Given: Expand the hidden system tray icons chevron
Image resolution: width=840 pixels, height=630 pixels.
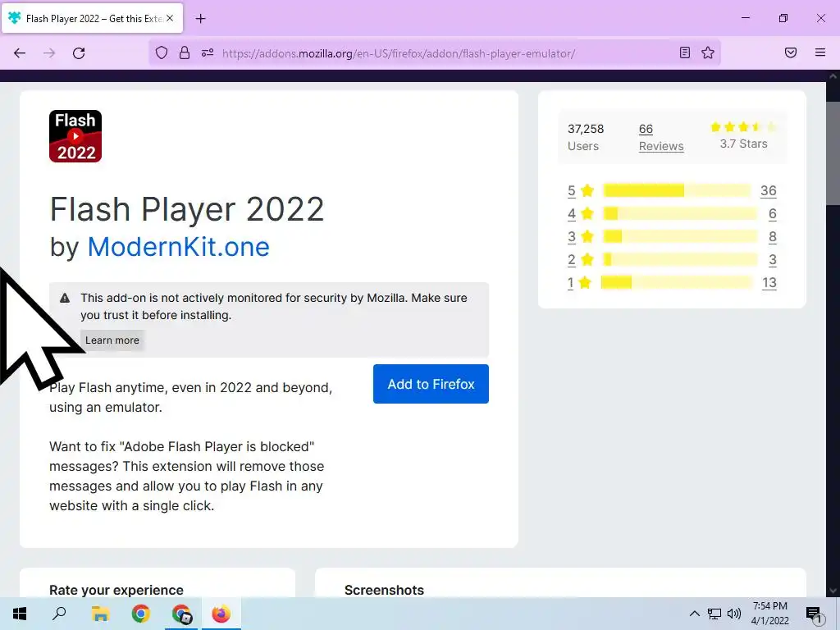Looking at the screenshot, I should coord(694,614).
